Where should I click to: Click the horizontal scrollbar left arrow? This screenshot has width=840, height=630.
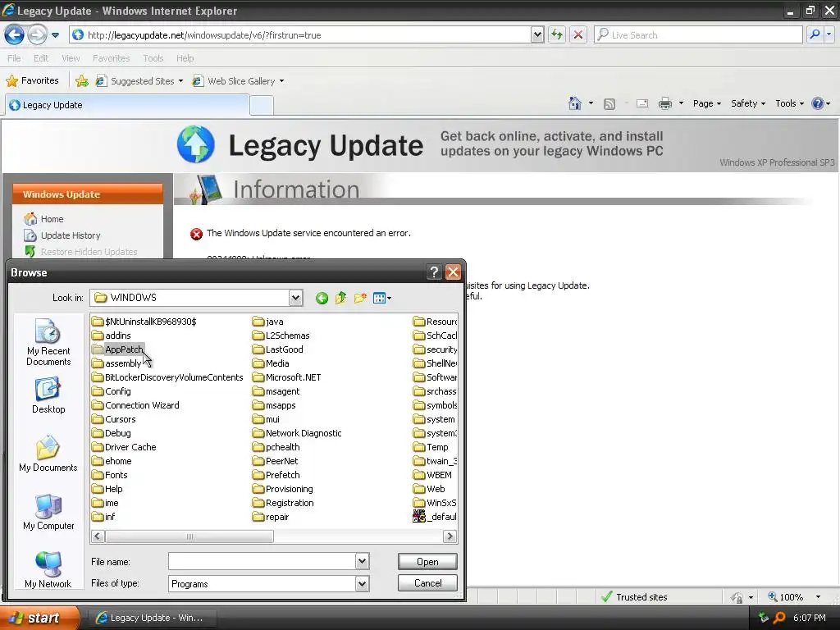pyautogui.click(x=98, y=536)
